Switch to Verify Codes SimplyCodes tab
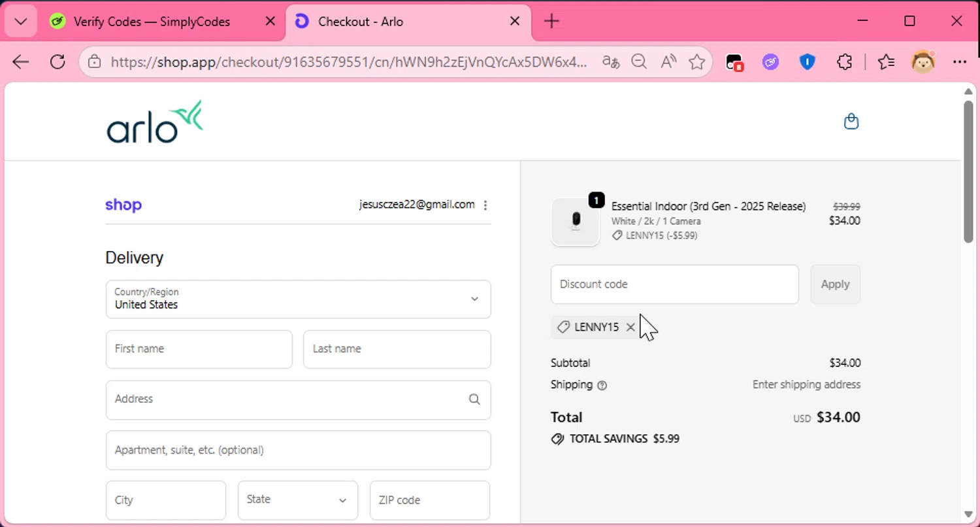 point(152,22)
